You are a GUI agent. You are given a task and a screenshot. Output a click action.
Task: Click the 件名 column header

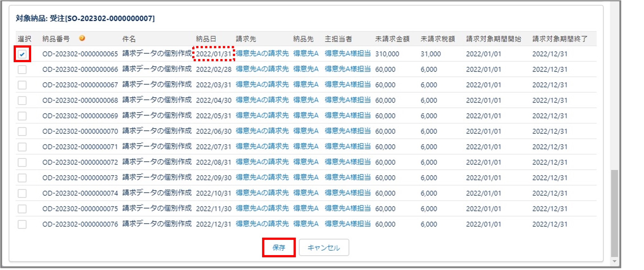(x=129, y=39)
